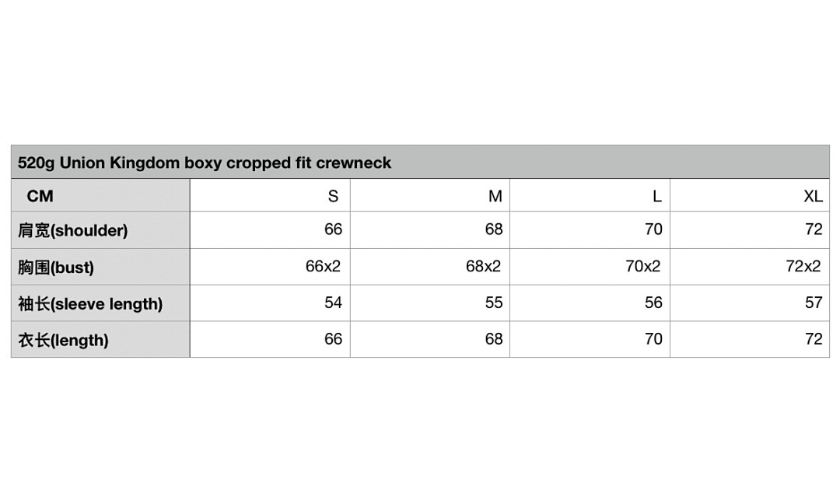Select the S size column header

[x=270, y=195]
